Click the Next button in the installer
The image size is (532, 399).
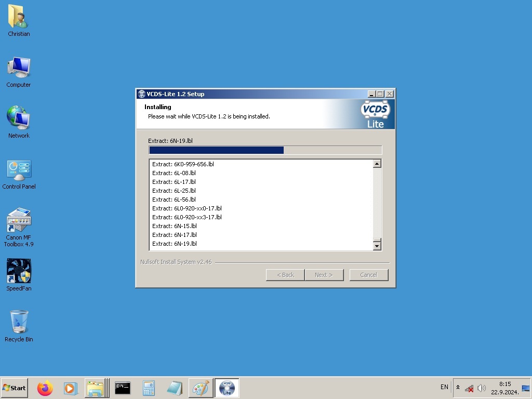click(324, 275)
